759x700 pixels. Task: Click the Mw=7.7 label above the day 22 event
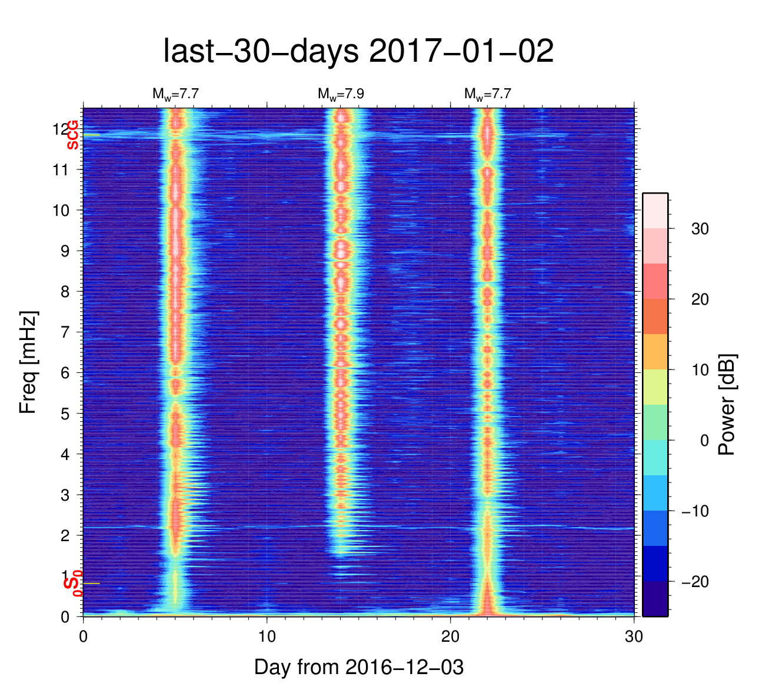[487, 94]
